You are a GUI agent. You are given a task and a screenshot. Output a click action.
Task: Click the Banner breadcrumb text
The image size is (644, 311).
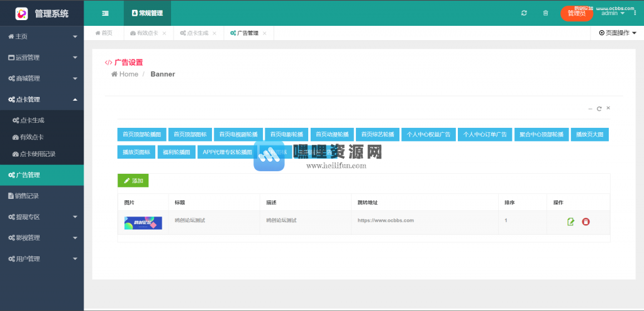163,74
